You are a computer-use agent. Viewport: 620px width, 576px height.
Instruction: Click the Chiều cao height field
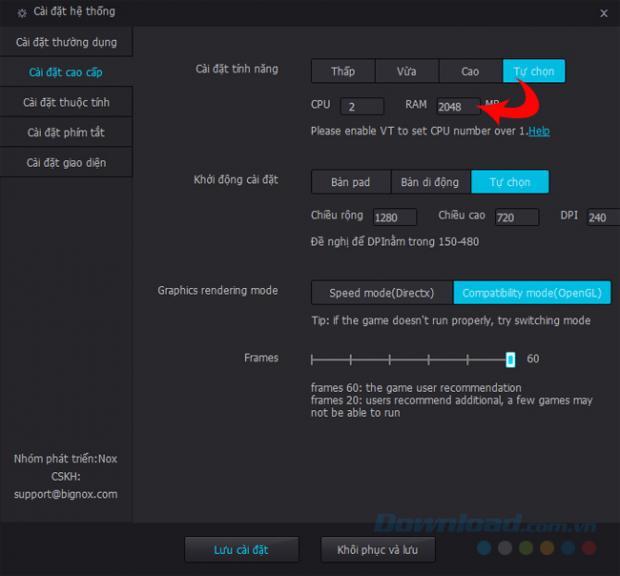coord(516,218)
